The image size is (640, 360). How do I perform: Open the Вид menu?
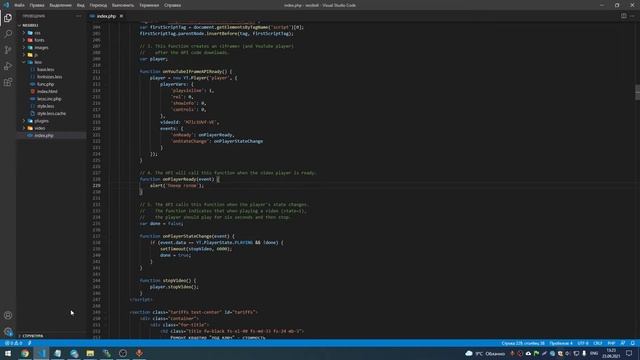point(81,5)
